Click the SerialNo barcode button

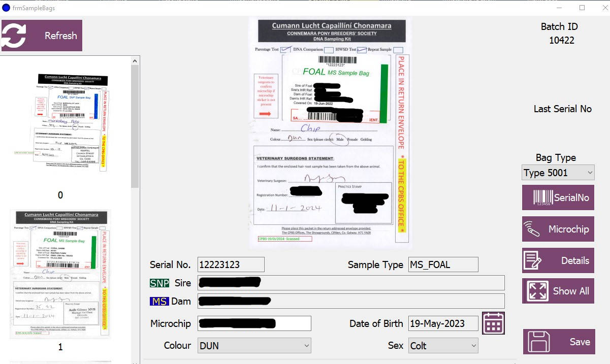point(558,197)
